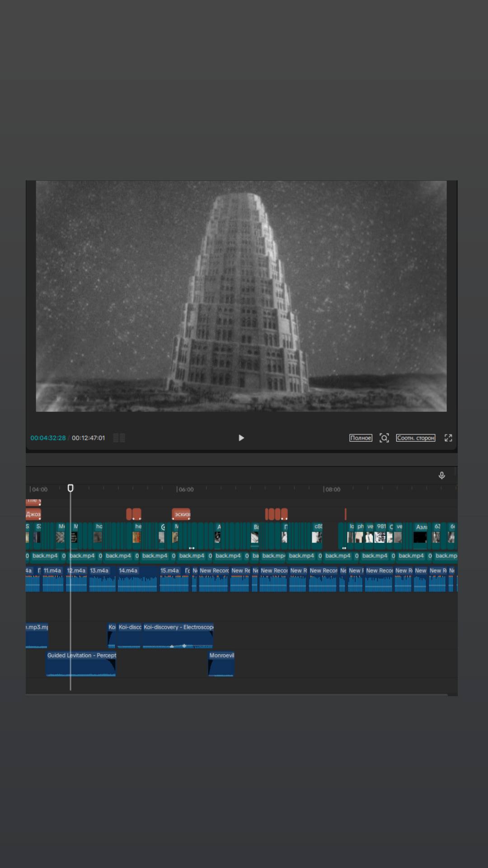Click the 06:00 mark on the ruler

point(186,489)
